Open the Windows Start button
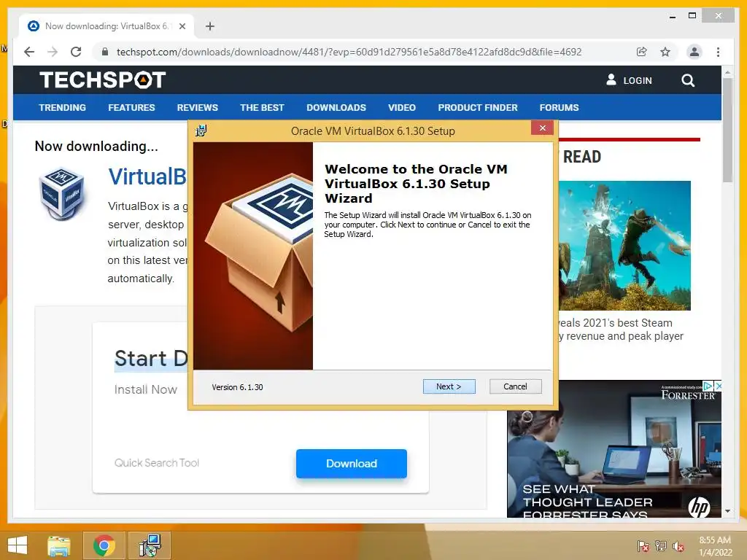This screenshot has height=560, width=747. pos(18,545)
